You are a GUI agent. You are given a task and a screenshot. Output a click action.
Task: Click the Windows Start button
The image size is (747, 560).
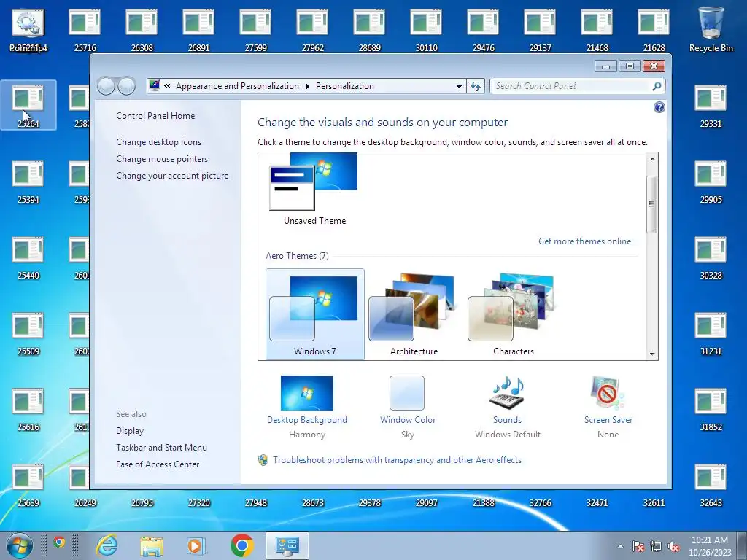click(x=19, y=545)
